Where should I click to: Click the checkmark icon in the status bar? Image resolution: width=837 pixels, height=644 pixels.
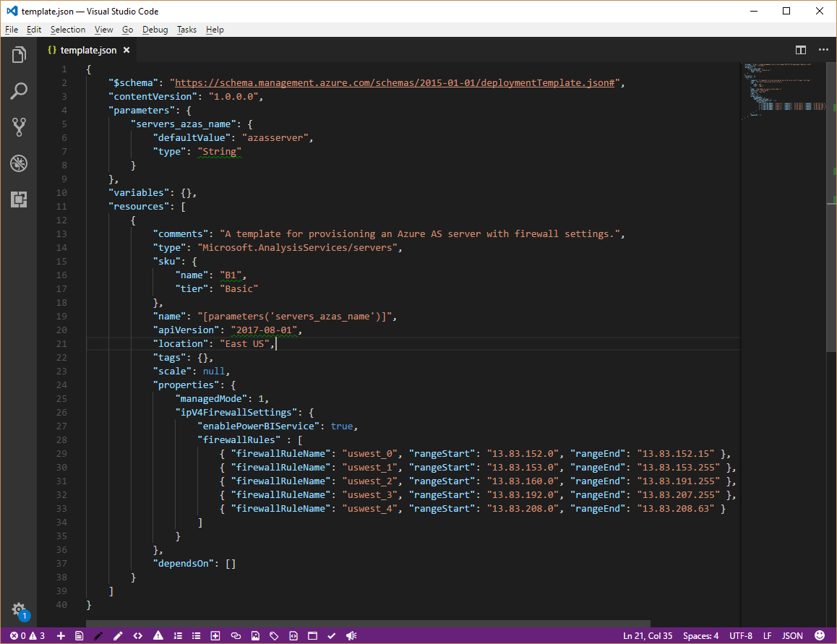[x=331, y=635]
